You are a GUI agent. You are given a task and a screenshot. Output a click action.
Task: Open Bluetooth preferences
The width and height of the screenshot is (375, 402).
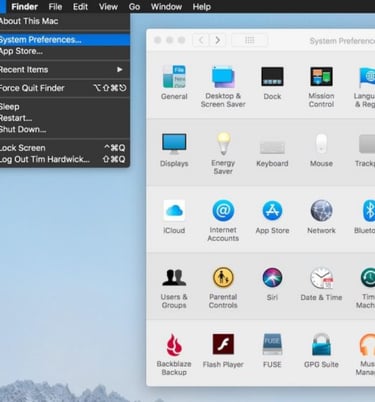[x=365, y=216]
